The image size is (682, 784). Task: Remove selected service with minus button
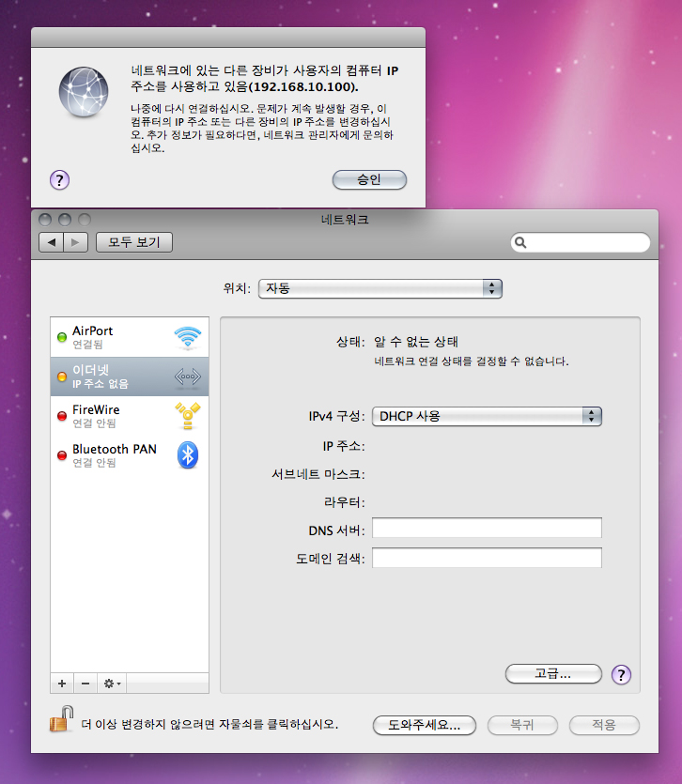pos(85,683)
